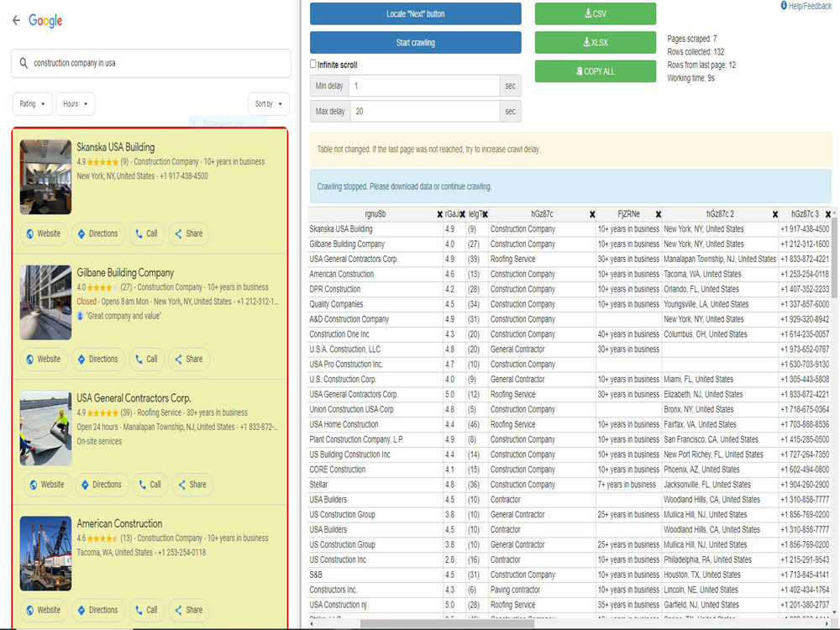Open the Hours filter dropdown
The width and height of the screenshot is (840, 630).
(75, 103)
